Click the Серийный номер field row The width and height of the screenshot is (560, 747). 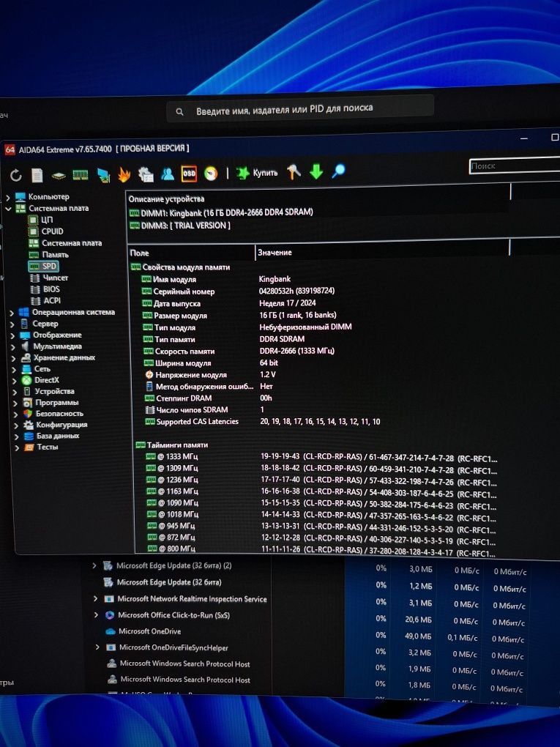pyautogui.click(x=238, y=291)
